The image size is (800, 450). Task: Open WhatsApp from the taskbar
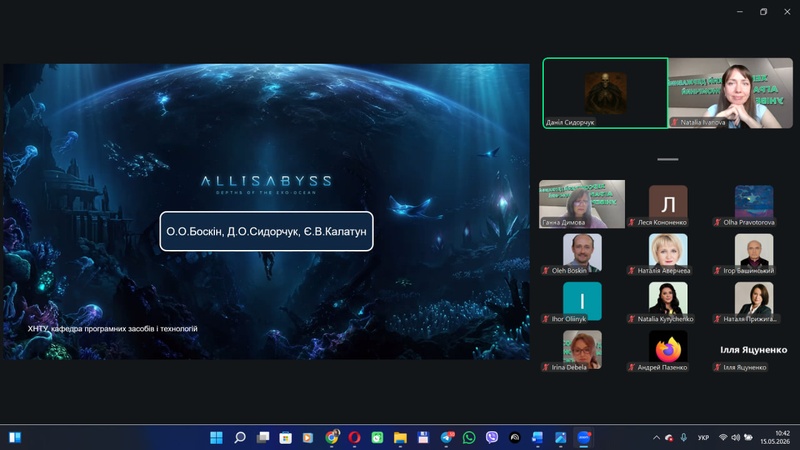click(469, 437)
